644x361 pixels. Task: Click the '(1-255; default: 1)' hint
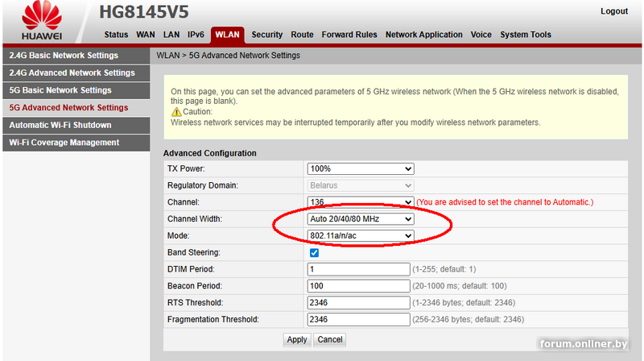coord(444,269)
